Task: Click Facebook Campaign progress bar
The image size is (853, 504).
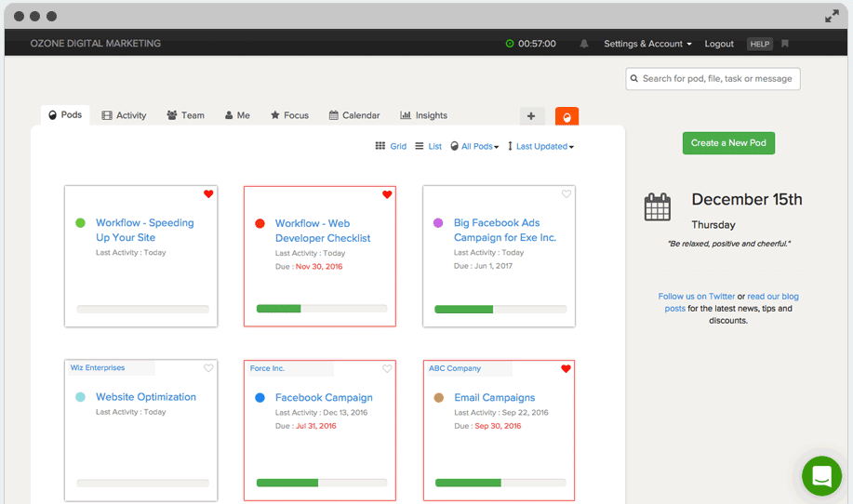Action: (322, 483)
